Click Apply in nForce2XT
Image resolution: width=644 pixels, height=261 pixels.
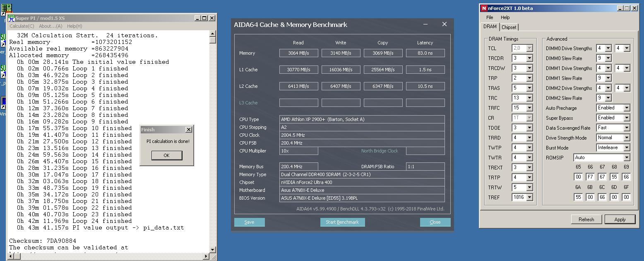pos(620,219)
